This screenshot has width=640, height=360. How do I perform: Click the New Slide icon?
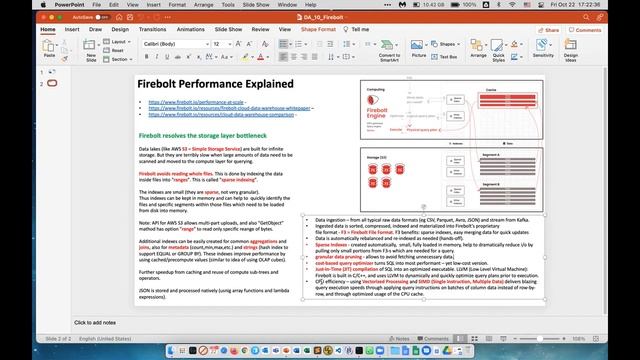point(89,45)
